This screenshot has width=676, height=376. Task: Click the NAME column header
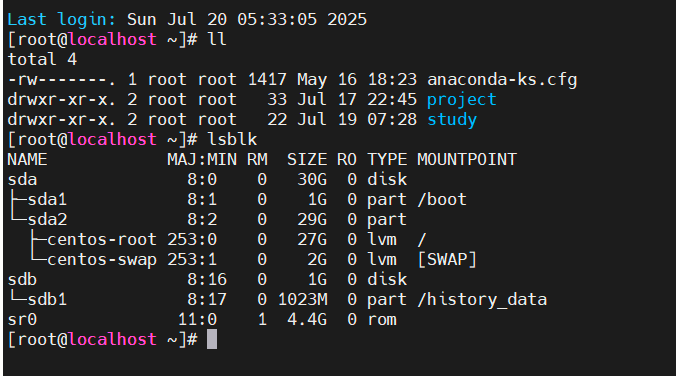pos(28,160)
